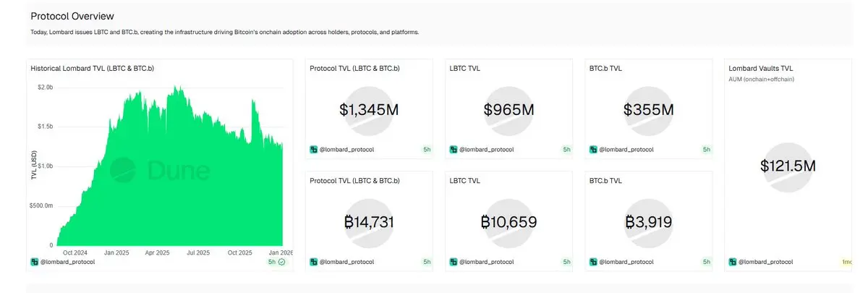This screenshot has height=293, width=868.
Task: Click the avatar icon in Lombard Vaults TVL card
Action: [733, 262]
